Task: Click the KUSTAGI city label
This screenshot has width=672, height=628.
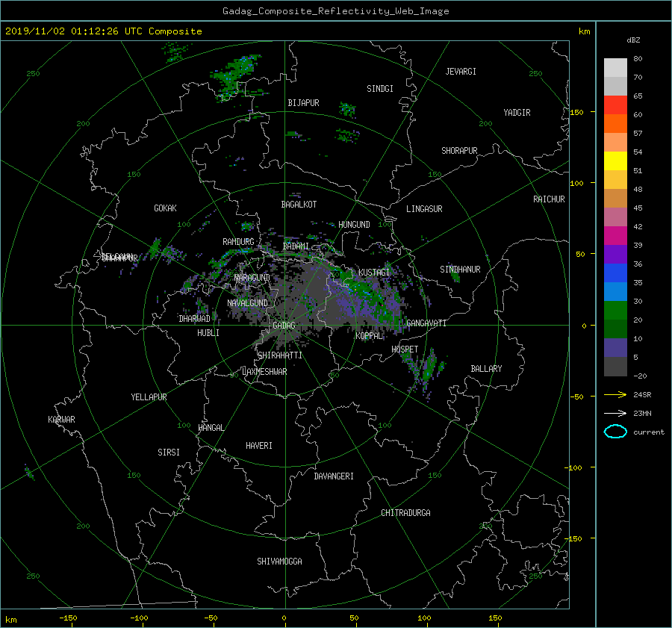Action: (374, 273)
